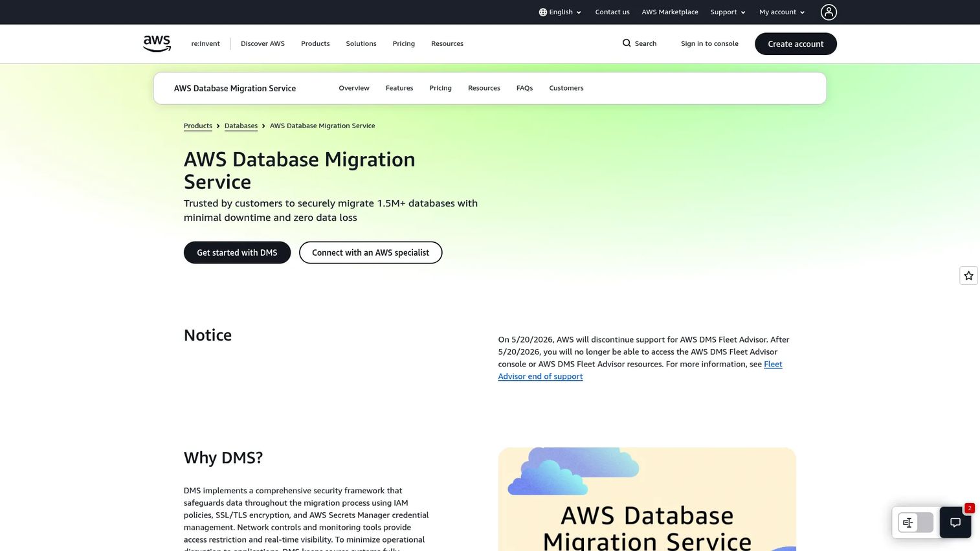Click the user profile avatar icon

click(x=829, y=12)
